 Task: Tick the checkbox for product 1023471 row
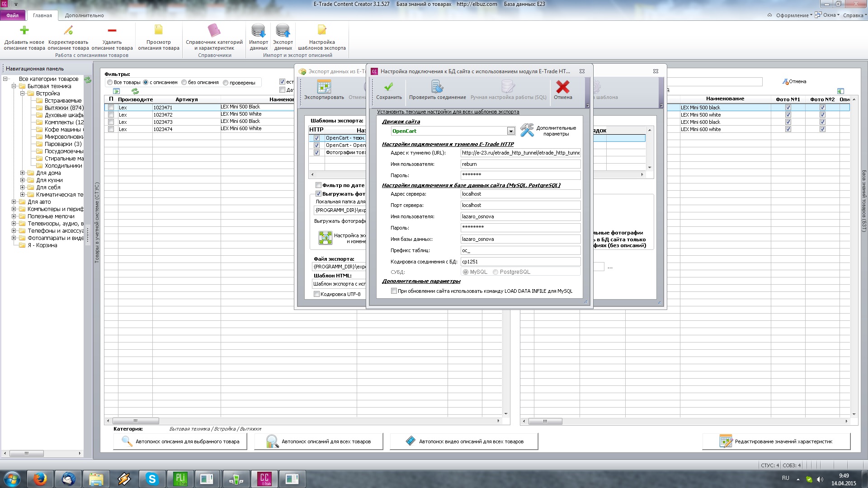[x=111, y=108]
